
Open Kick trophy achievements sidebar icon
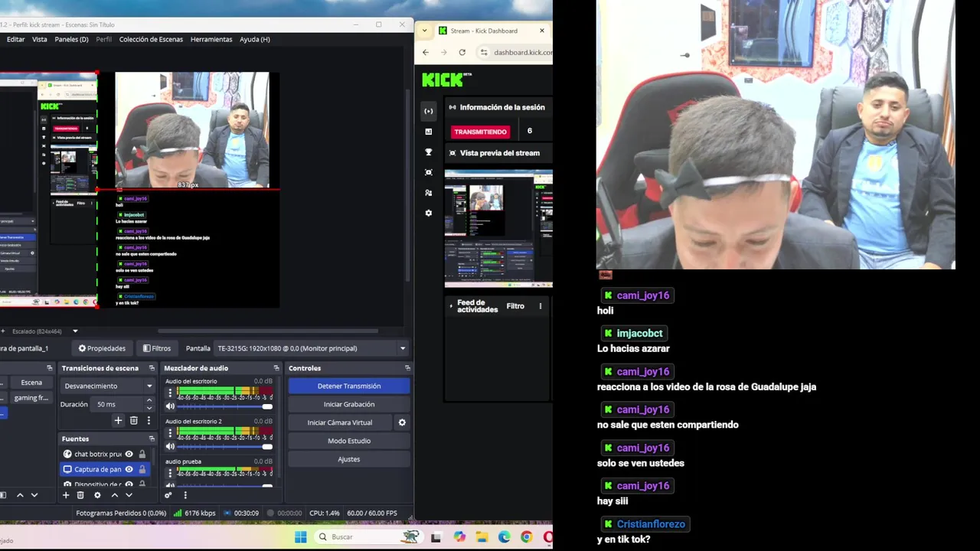pyautogui.click(x=429, y=152)
